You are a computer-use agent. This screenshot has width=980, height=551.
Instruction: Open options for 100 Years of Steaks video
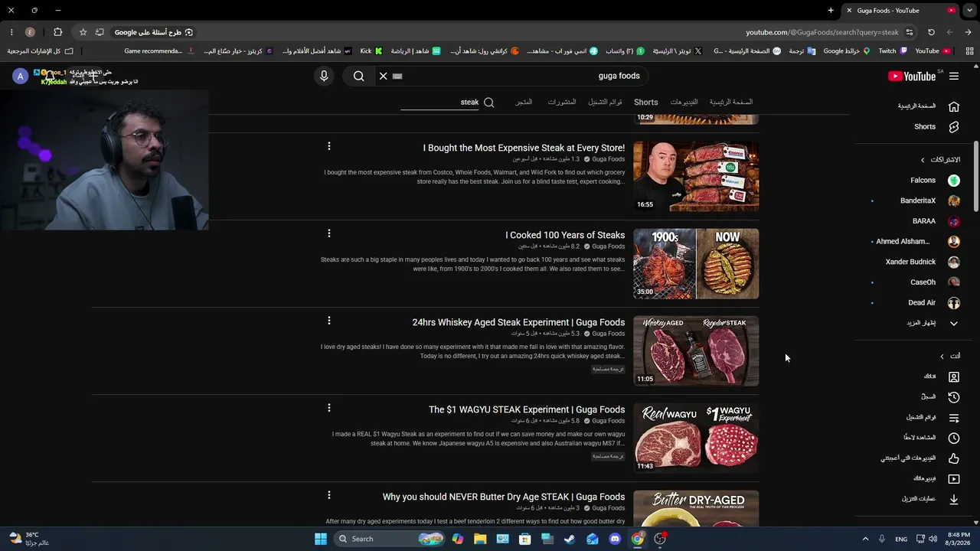click(x=329, y=233)
